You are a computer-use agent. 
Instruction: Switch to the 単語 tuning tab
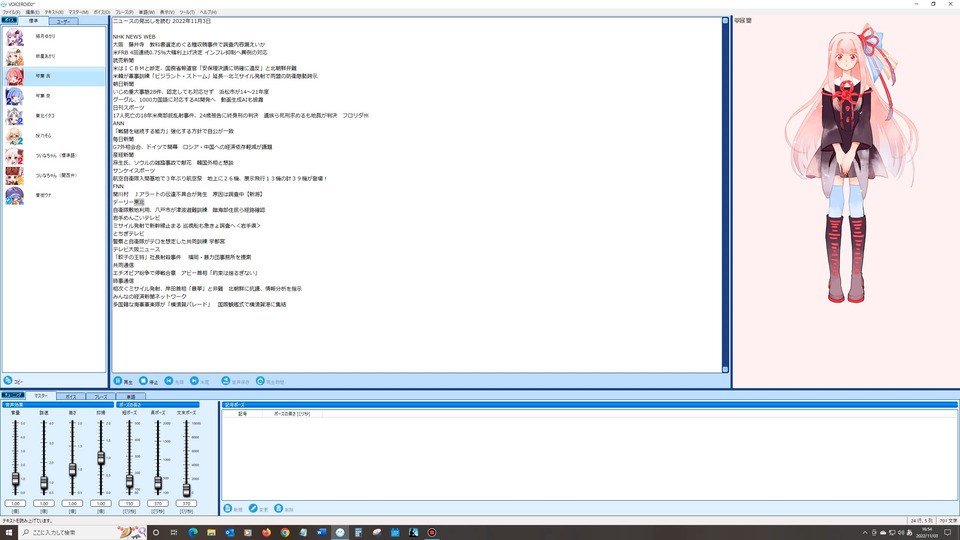[130, 397]
